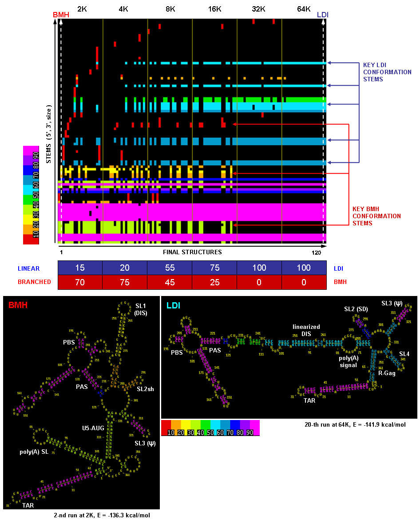Select the red 10 swatch in the horizontal legend
420x520 pixels.
point(166,428)
